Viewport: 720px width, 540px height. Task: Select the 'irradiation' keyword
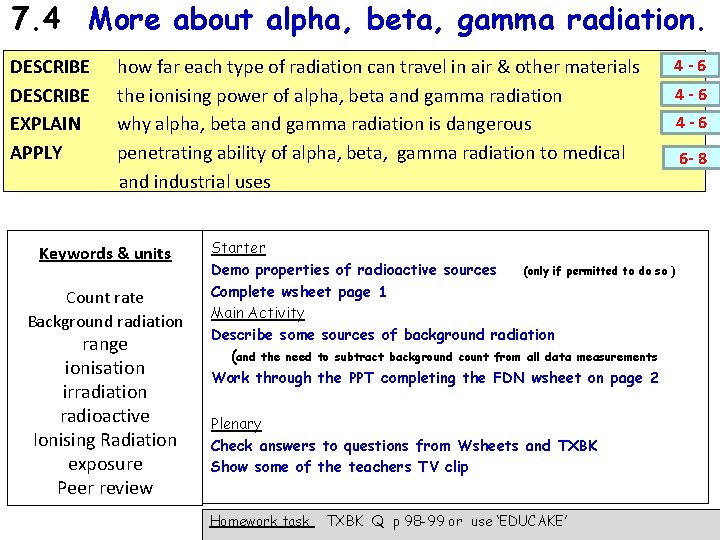click(x=105, y=392)
